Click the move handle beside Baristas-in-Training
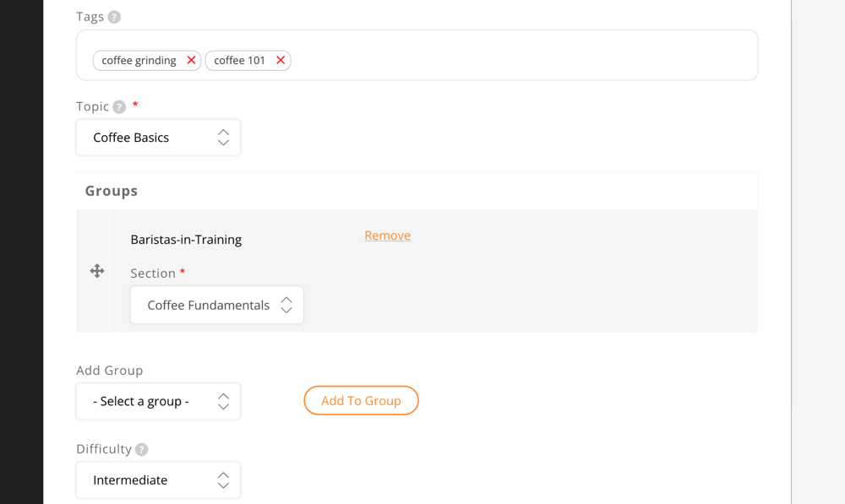845x504 pixels. (x=97, y=271)
